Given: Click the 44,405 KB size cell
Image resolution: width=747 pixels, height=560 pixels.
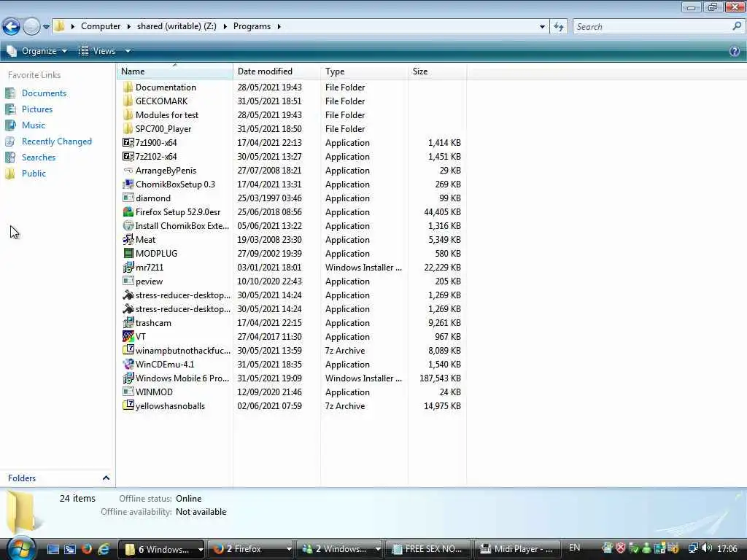Looking at the screenshot, I should pos(442,212).
